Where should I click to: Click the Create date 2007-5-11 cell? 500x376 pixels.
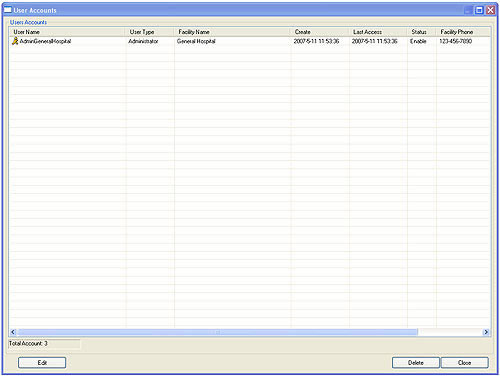tap(316, 41)
